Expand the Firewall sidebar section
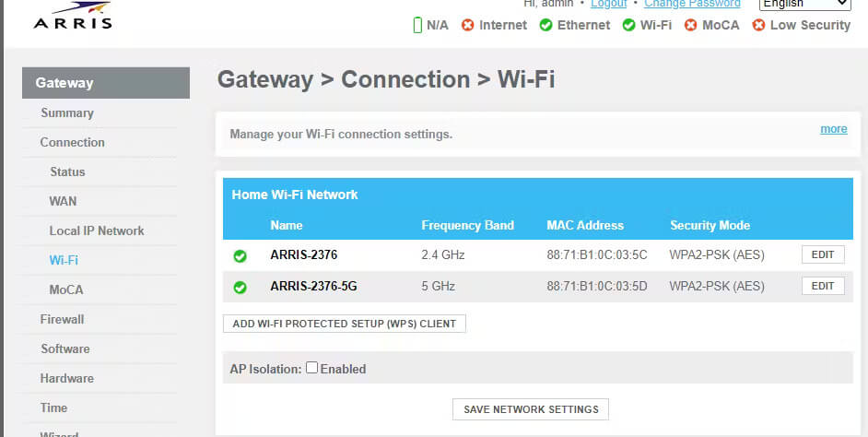The width and height of the screenshot is (868, 437). pos(62,319)
